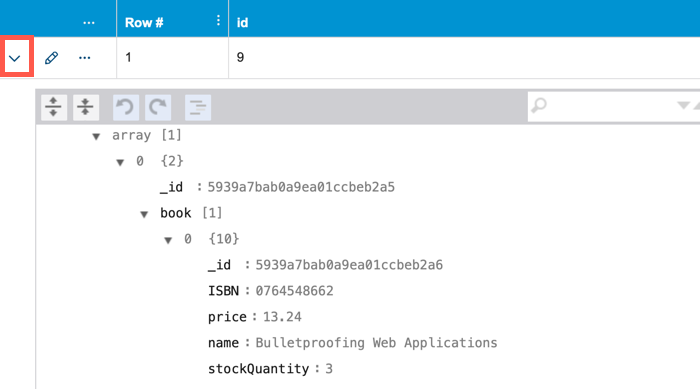Collapse the array [1] node

96,136
